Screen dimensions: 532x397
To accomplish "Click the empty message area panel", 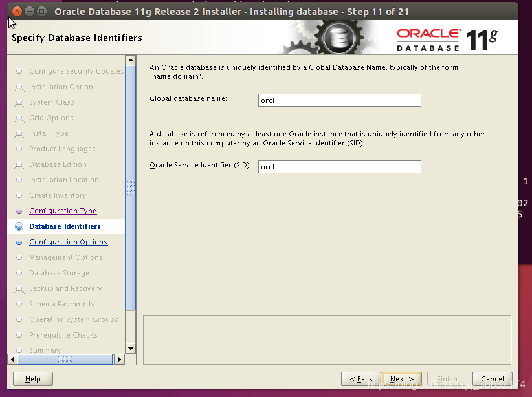I will pos(327,340).
